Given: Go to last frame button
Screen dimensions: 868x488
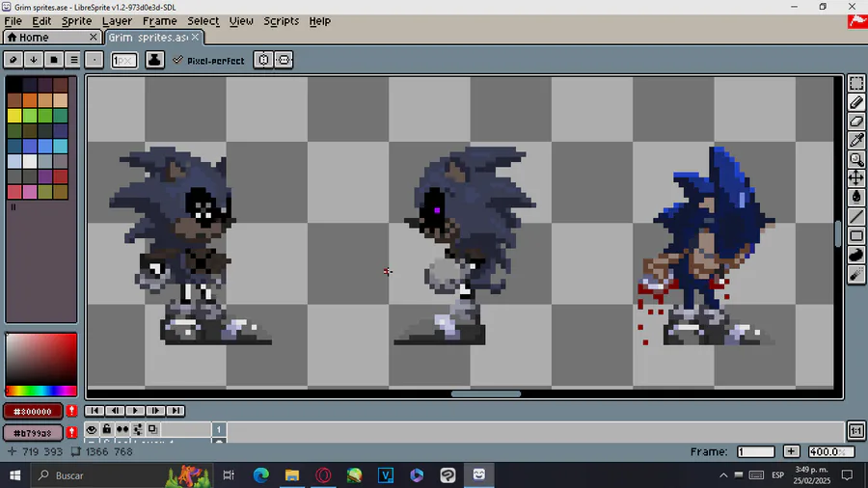Looking at the screenshot, I should (176, 411).
